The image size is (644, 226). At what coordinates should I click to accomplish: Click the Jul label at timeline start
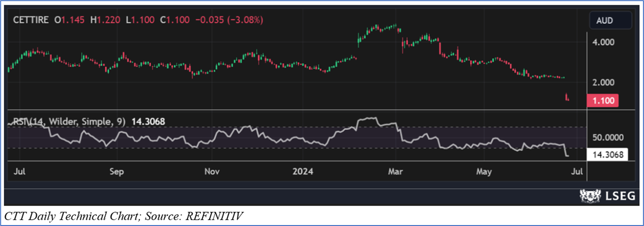pos(20,171)
